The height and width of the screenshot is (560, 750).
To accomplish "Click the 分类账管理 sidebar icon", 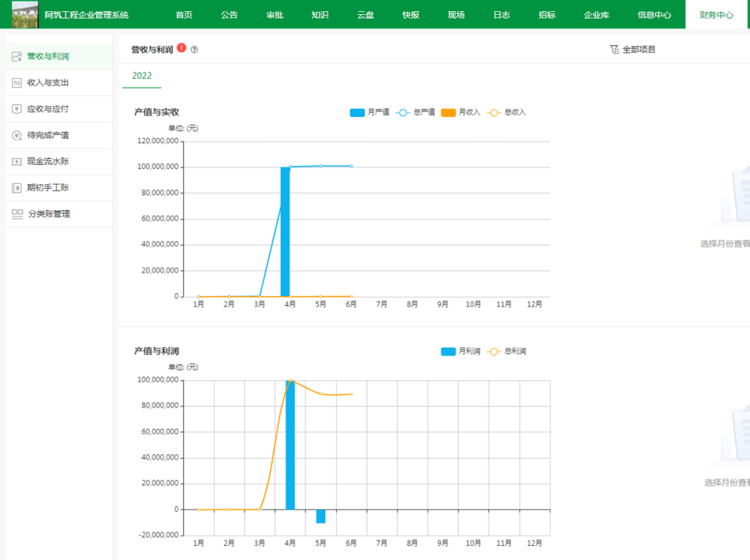I will 17,214.
